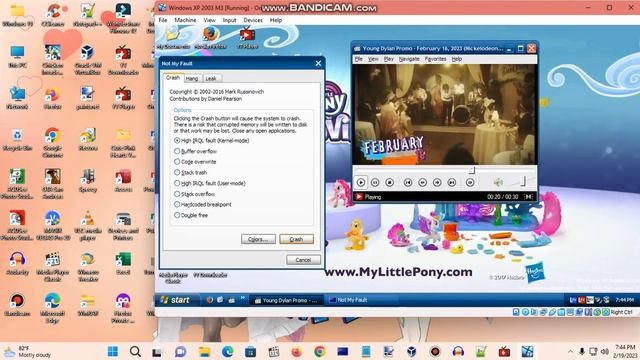The height and width of the screenshot is (360, 640).
Task: Open the weather widget on host taskbar
Action: (28, 351)
